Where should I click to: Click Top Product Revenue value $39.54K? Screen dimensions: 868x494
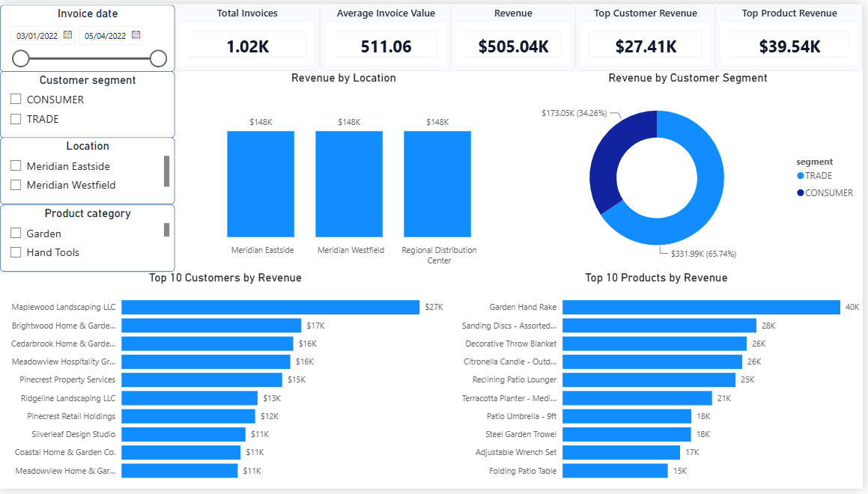[x=789, y=46]
